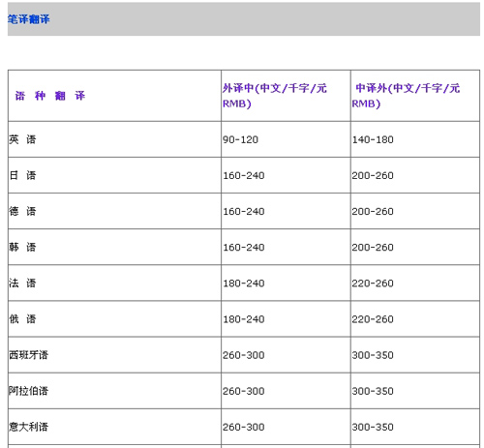
Task: Select the 法 语 row label
Action: click(x=22, y=283)
